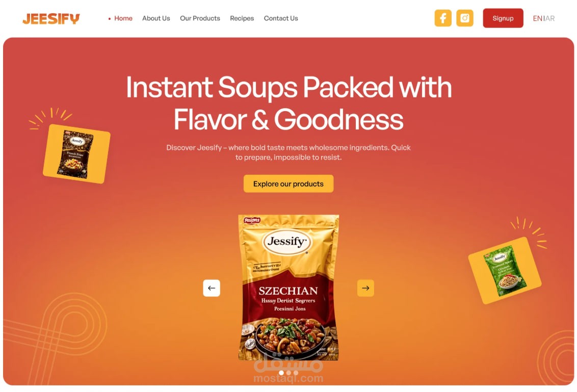Click the Szechian soup package image
The height and width of the screenshot is (392, 577).
point(288,288)
